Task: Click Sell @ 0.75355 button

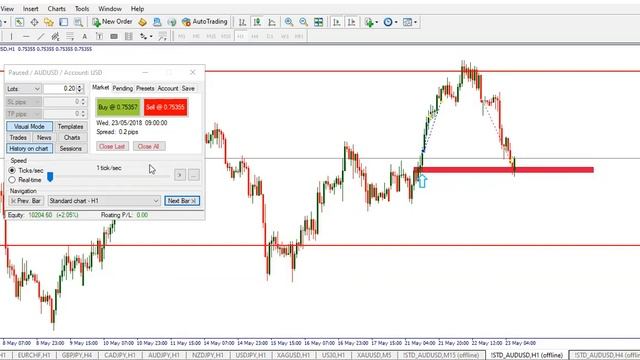Action: coord(165,107)
